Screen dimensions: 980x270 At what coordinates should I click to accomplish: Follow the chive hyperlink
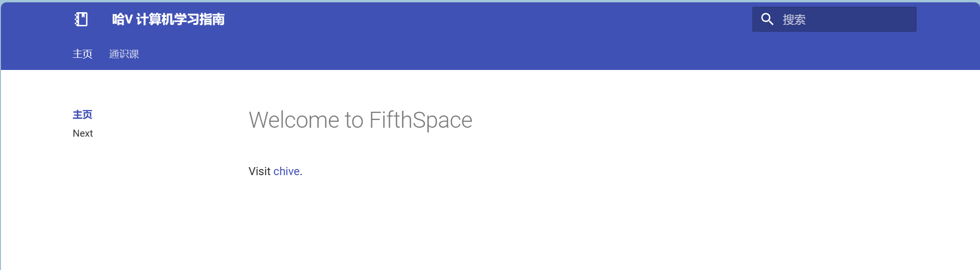286,171
